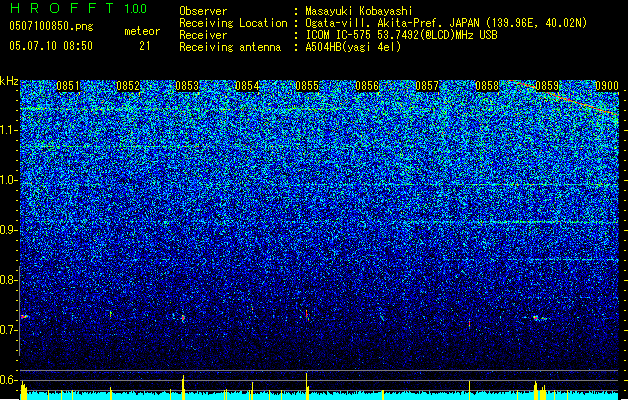This screenshot has height=400, width=629.
Task: Click the 0859 time marker
Action: point(547,86)
